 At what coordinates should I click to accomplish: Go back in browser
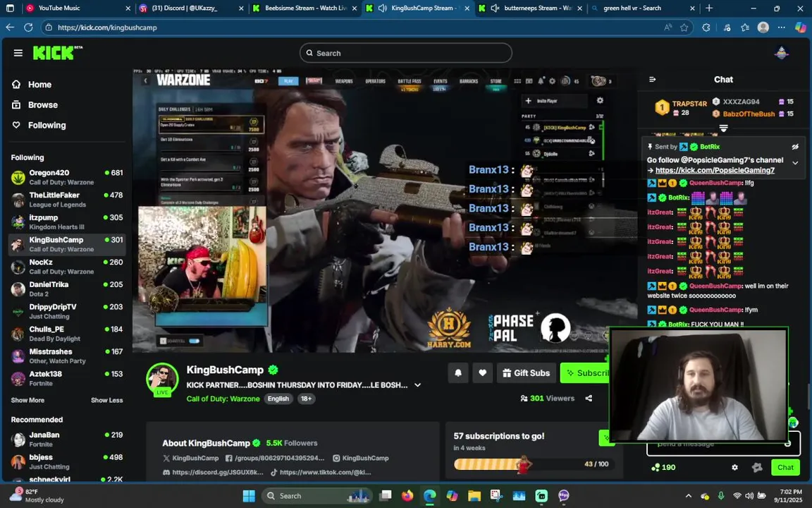click(x=10, y=27)
